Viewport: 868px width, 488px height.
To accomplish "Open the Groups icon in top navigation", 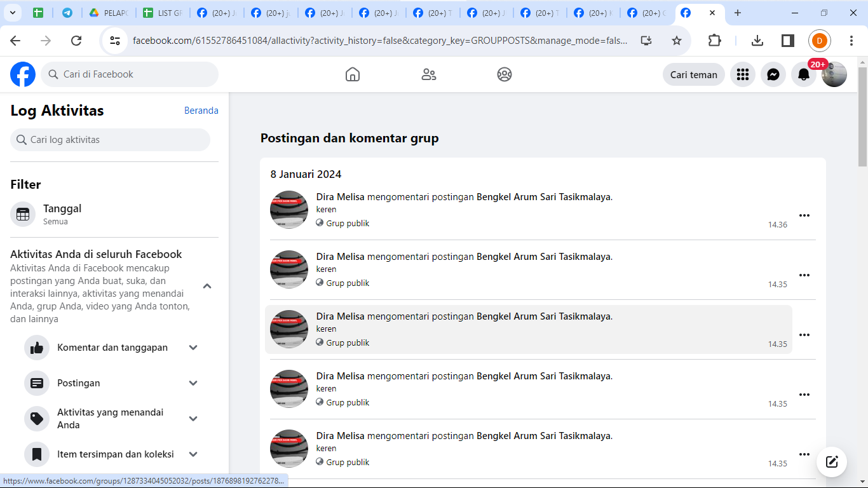I will (505, 74).
